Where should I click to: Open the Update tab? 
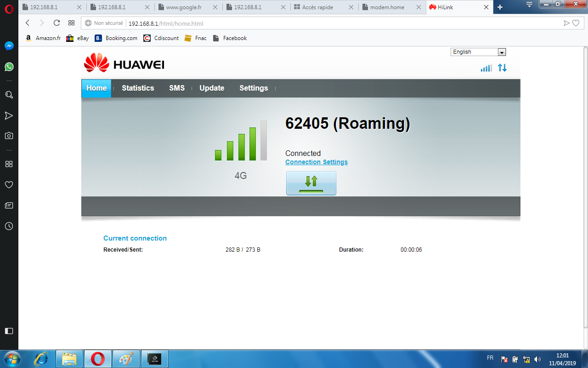pyautogui.click(x=212, y=88)
